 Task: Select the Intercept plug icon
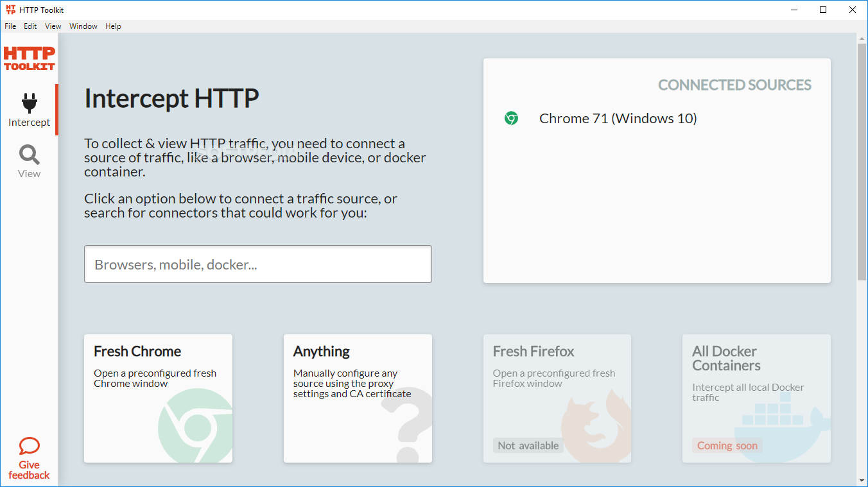pos(30,103)
